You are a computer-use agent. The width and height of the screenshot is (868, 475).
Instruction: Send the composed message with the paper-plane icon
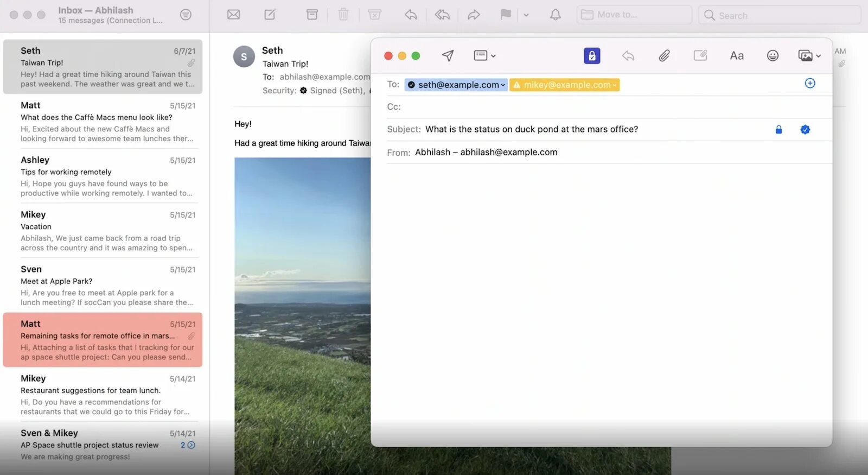(x=448, y=55)
